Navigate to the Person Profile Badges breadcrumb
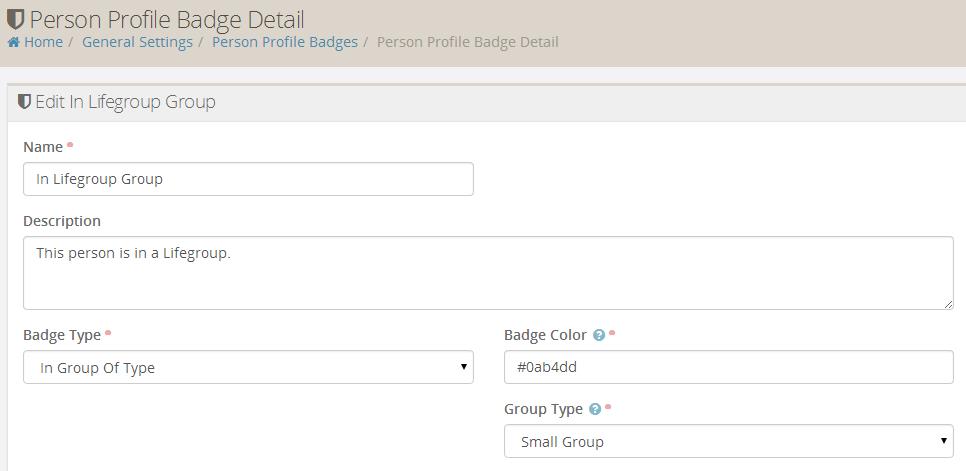The width and height of the screenshot is (966, 471). pyautogui.click(x=284, y=42)
